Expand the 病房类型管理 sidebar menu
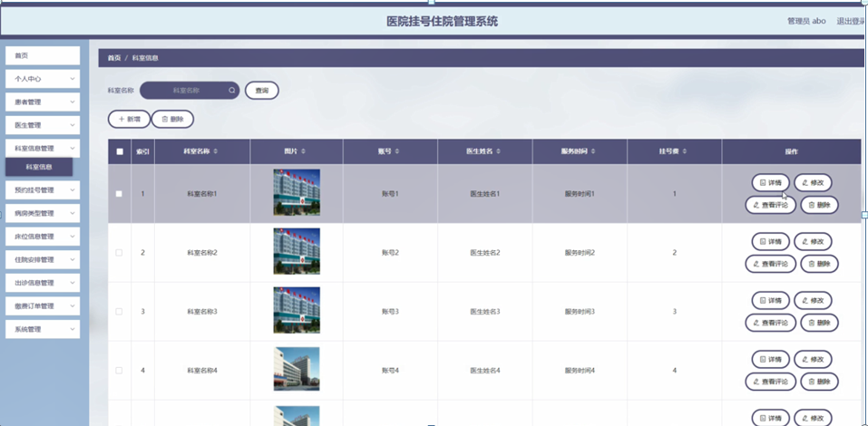 43,214
